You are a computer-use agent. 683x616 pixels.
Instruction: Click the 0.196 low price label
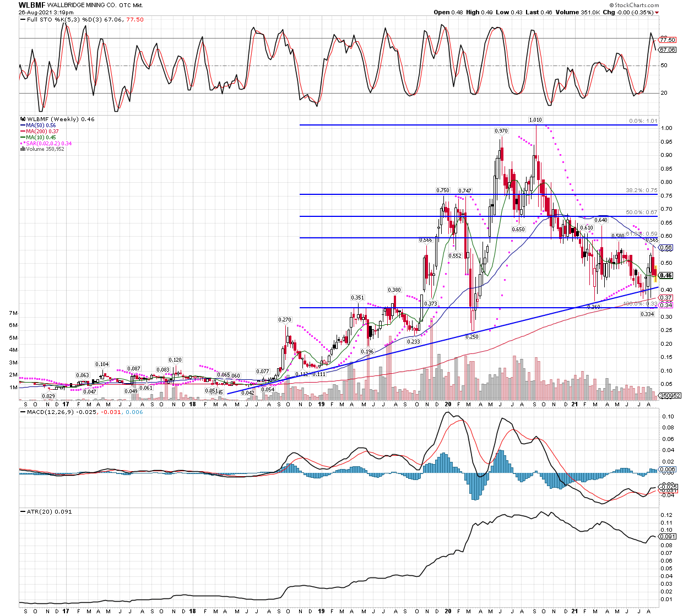click(x=367, y=352)
